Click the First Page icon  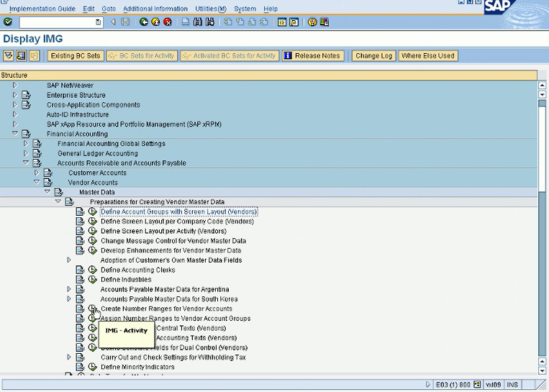coord(227,22)
